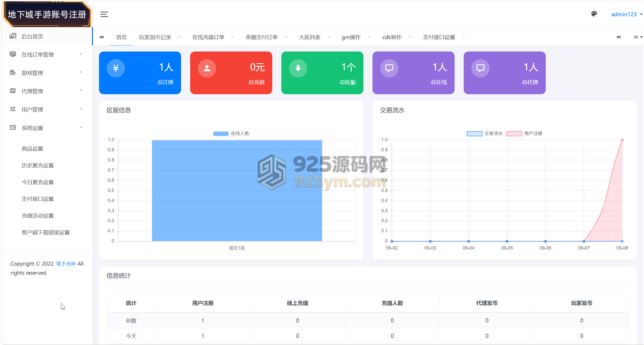The image size is (644, 345).
Task: Click the 09-08 用户注册 data point
Action: [x=622, y=140]
